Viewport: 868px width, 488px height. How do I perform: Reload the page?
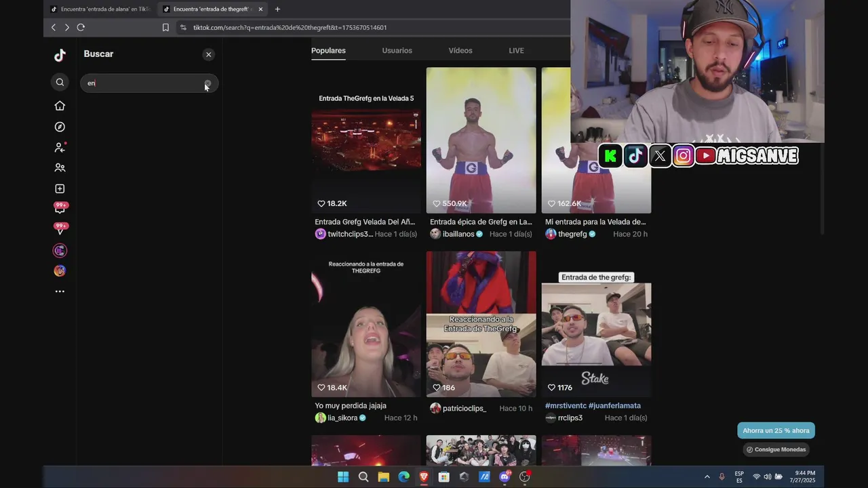81,27
